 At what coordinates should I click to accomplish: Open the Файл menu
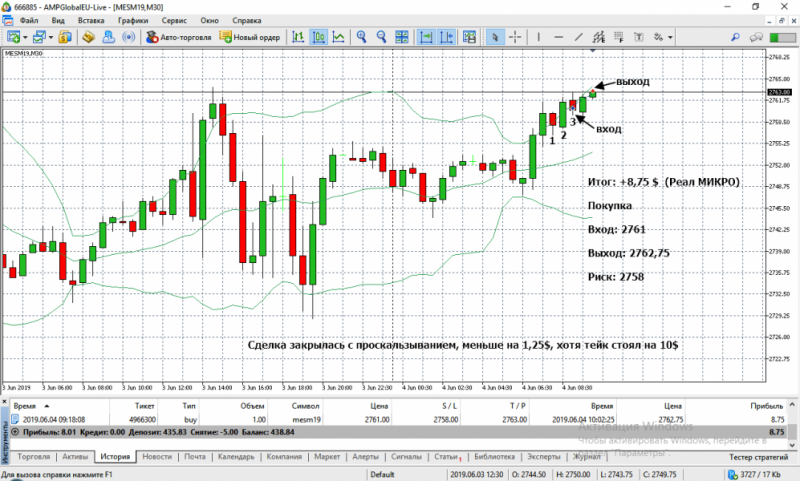tap(29, 20)
